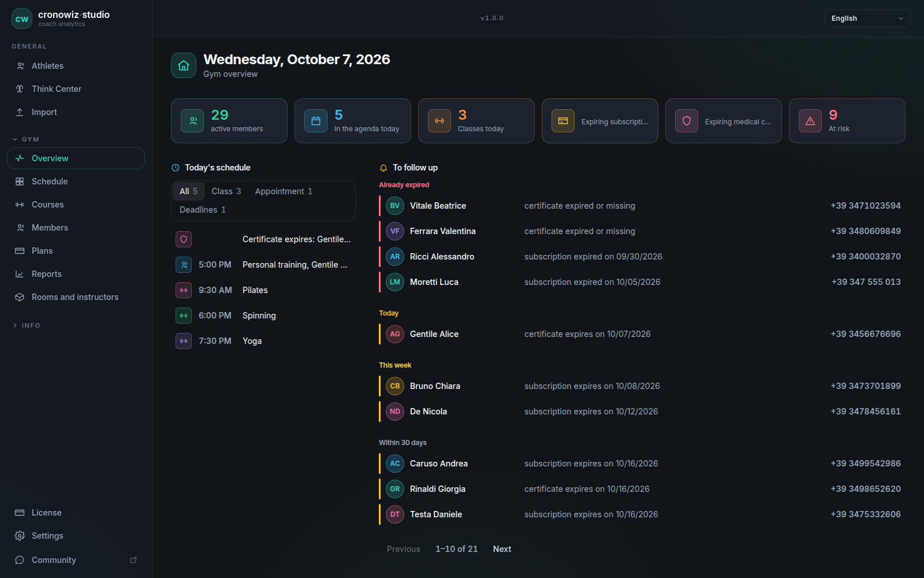
Task: Click the Expiring subscriptions card icon
Action: 563,121
